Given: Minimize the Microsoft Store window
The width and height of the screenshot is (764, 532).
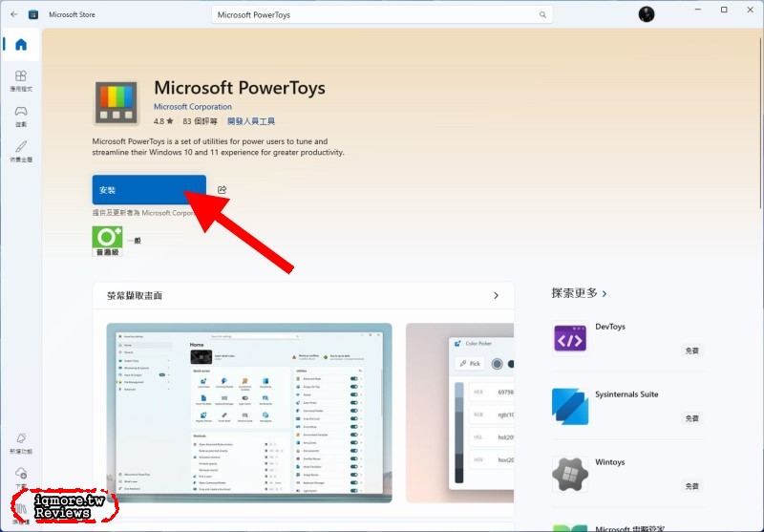Looking at the screenshot, I should 698,10.
